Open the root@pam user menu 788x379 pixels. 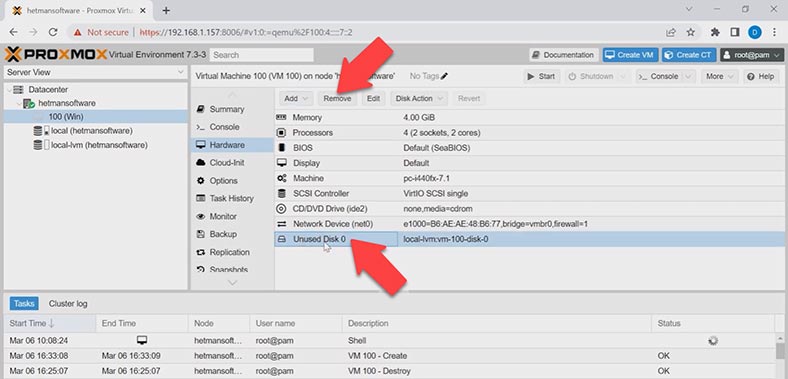point(752,55)
